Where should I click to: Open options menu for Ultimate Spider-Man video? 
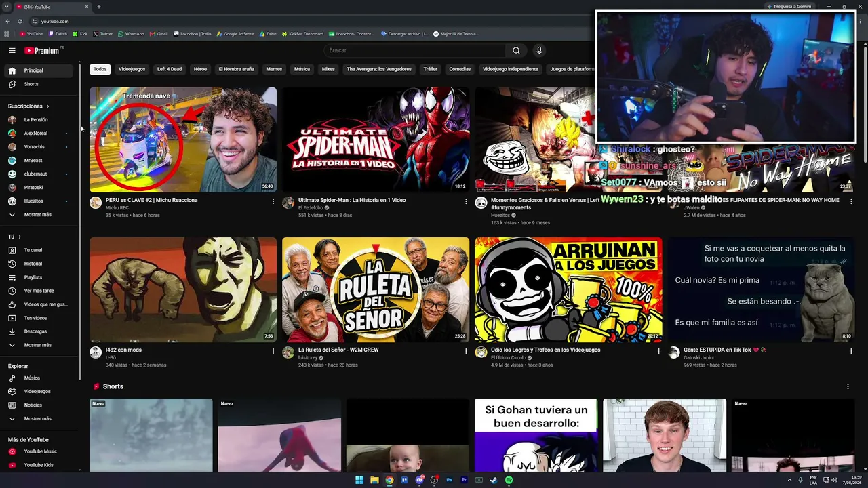coord(466,201)
